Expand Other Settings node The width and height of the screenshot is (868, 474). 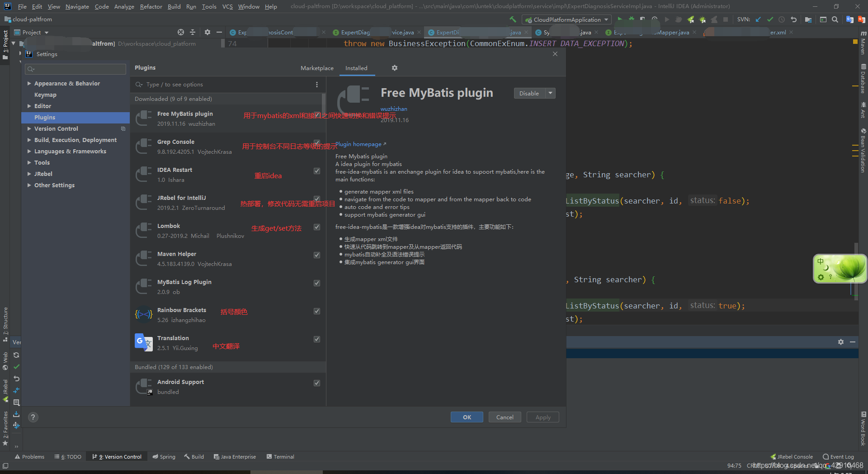click(x=29, y=185)
